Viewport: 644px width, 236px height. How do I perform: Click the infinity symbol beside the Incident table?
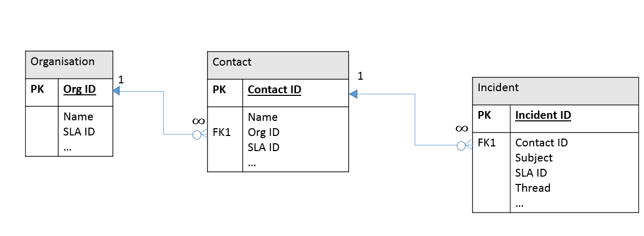click(461, 128)
